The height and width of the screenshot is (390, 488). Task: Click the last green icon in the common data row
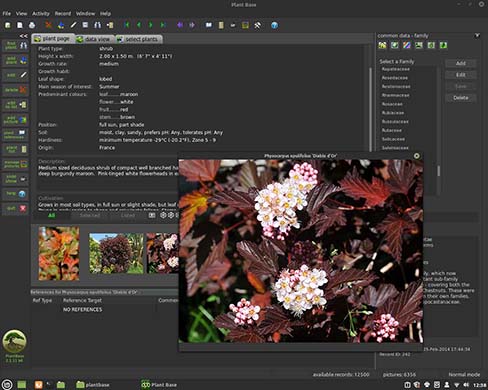[443, 45]
